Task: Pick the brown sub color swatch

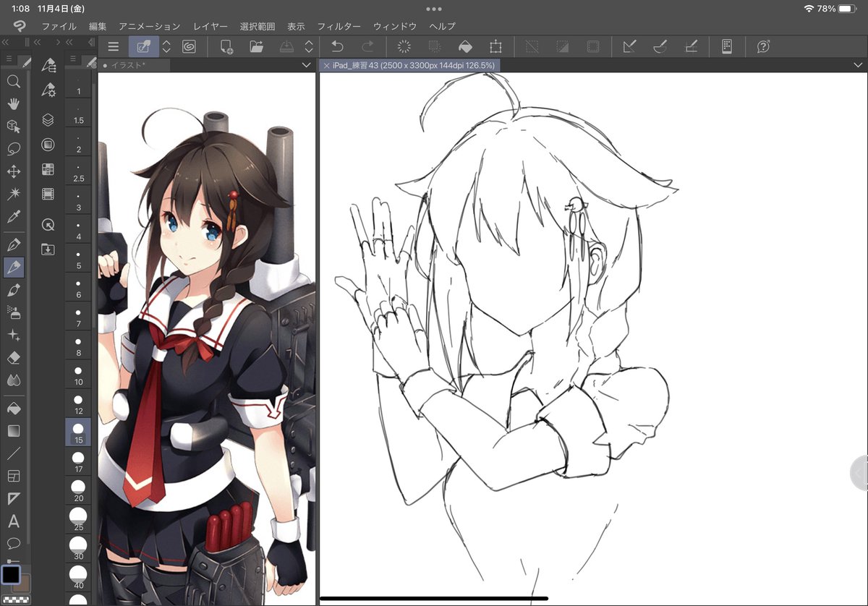Action: tap(23, 584)
